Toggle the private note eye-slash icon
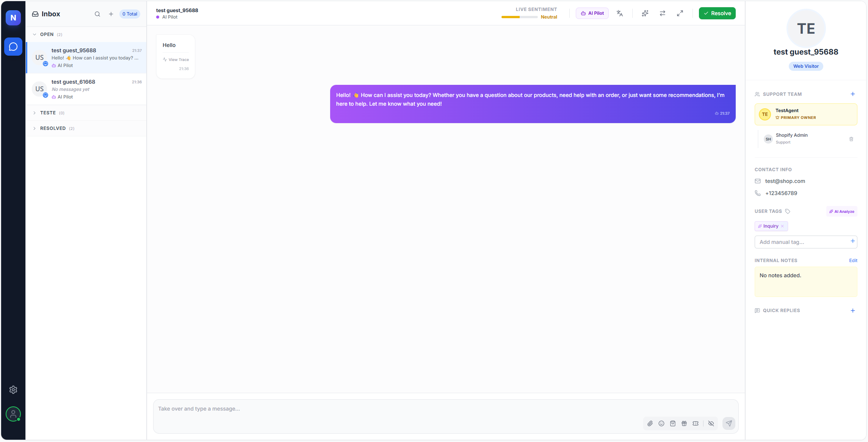The width and height of the screenshot is (868, 442). [711, 423]
